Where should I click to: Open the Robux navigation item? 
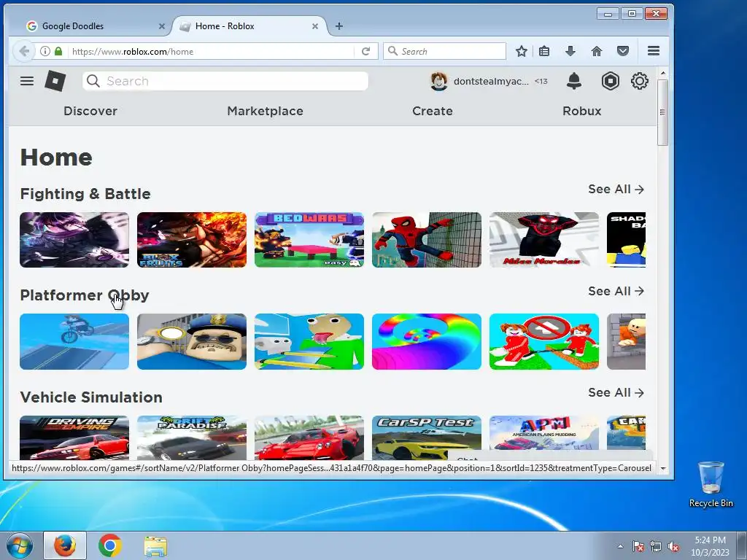coord(581,111)
